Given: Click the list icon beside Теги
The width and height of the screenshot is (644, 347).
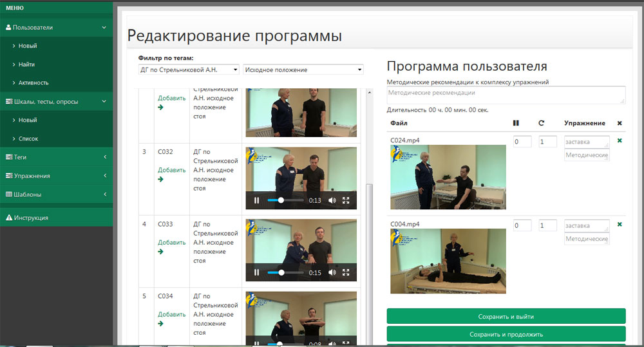Looking at the screenshot, I should coord(9,157).
